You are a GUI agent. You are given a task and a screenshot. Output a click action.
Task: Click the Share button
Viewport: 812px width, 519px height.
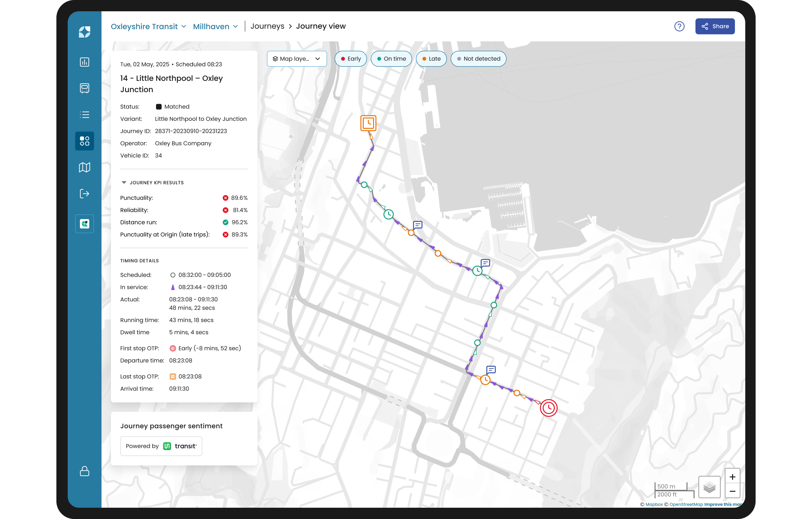pos(715,26)
